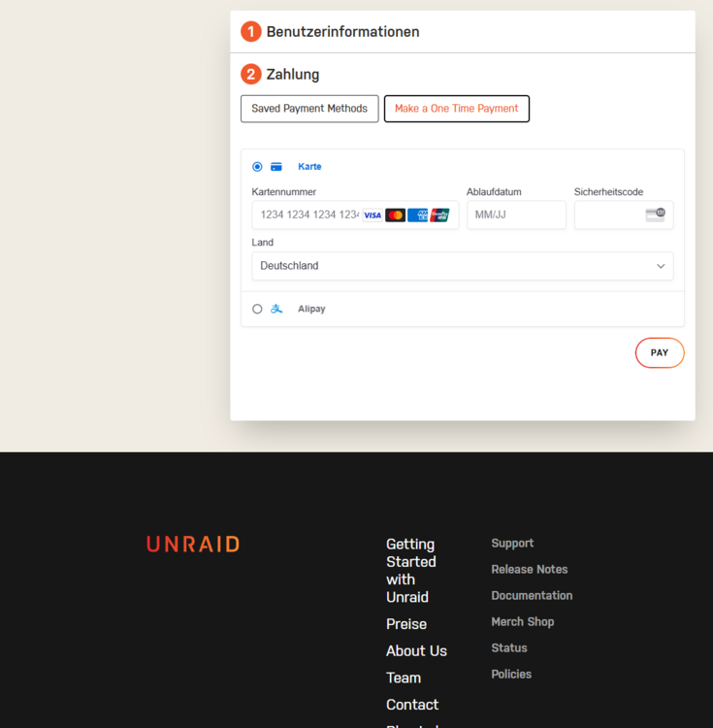Click the CVC card hint icon
Screen dimensions: 713x728
tap(656, 215)
